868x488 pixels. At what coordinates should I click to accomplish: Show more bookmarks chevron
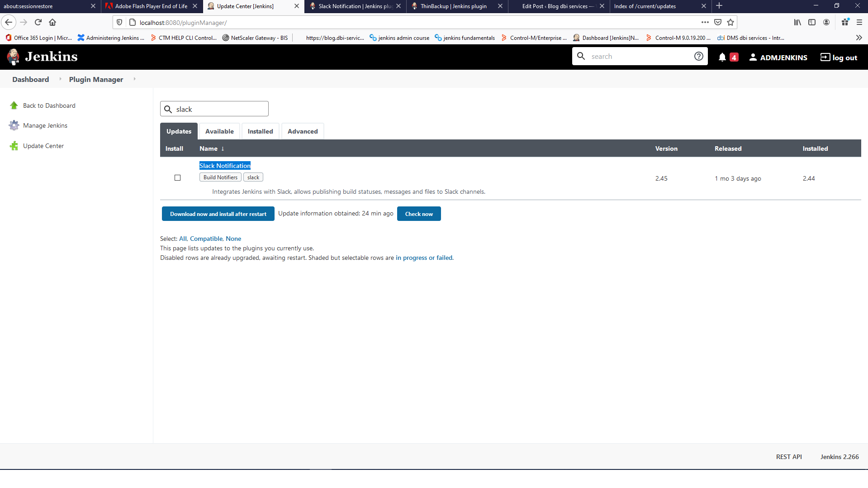pos(859,38)
